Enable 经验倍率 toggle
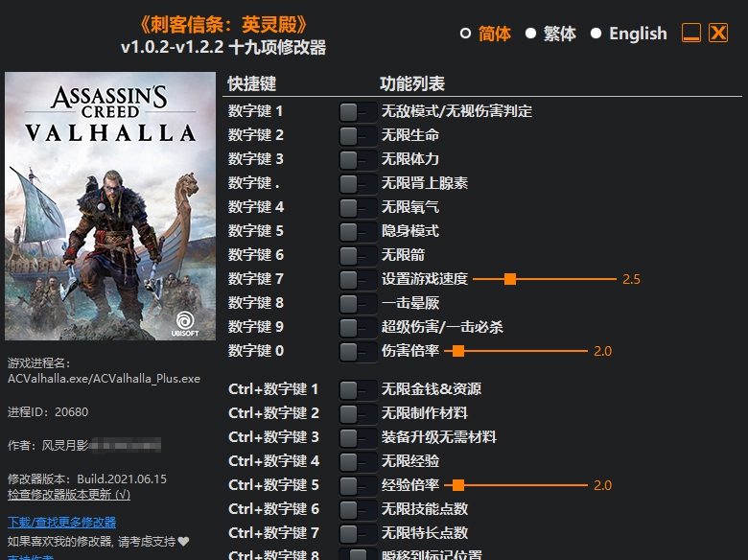 (x=358, y=485)
